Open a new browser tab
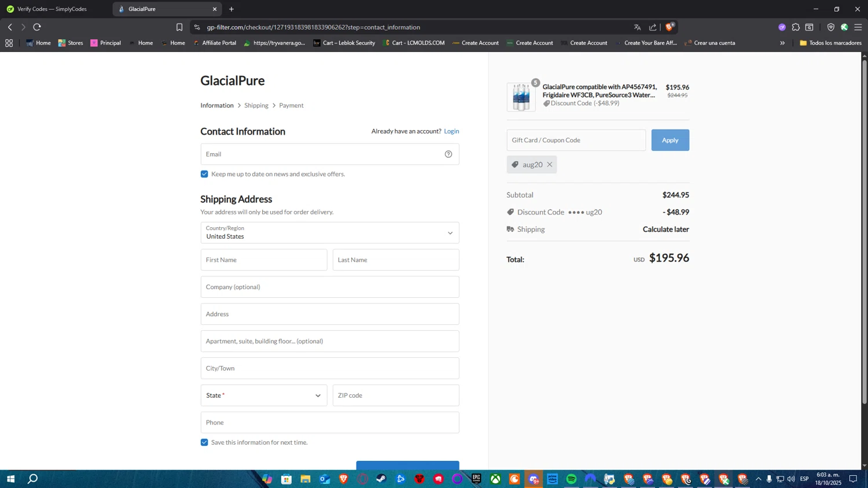The width and height of the screenshot is (868, 488). (x=231, y=9)
